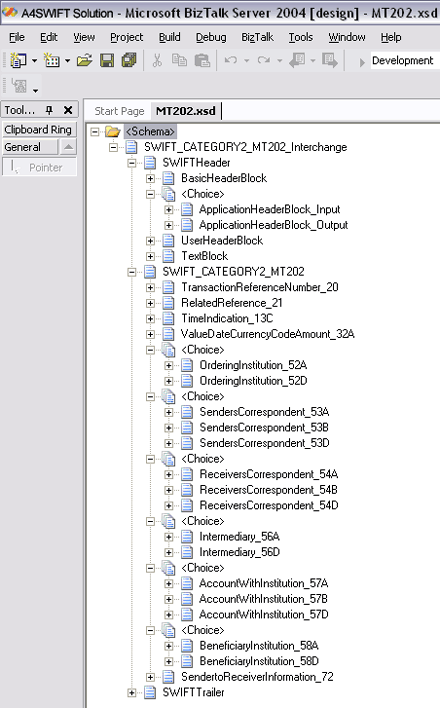Click the TimeIndication_13C node icon
This screenshot has height=708, width=440.
pyautogui.click(x=169, y=318)
